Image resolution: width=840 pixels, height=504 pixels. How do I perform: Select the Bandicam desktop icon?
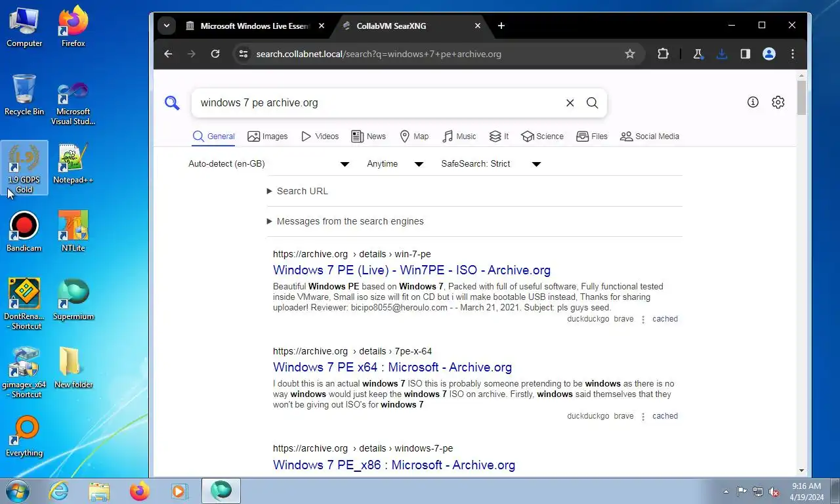pos(24,232)
